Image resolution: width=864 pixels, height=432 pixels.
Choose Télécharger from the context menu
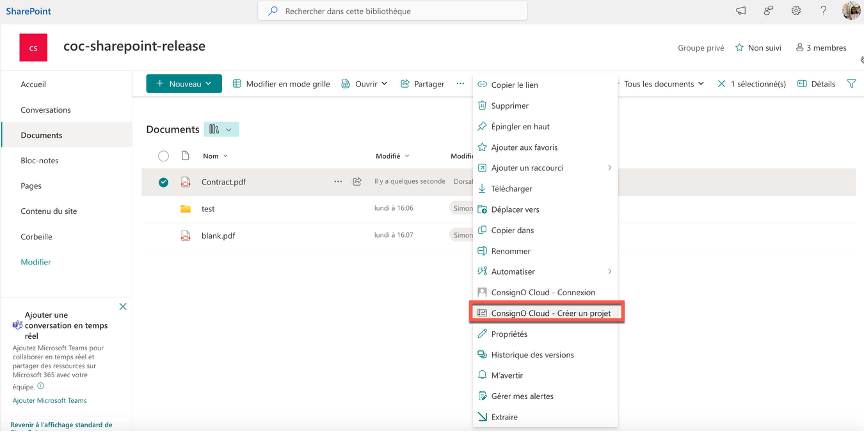(511, 188)
